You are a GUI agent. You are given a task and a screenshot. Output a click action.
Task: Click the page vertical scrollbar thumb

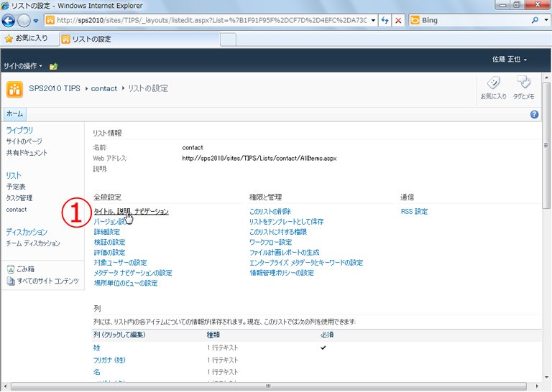[x=546, y=146]
